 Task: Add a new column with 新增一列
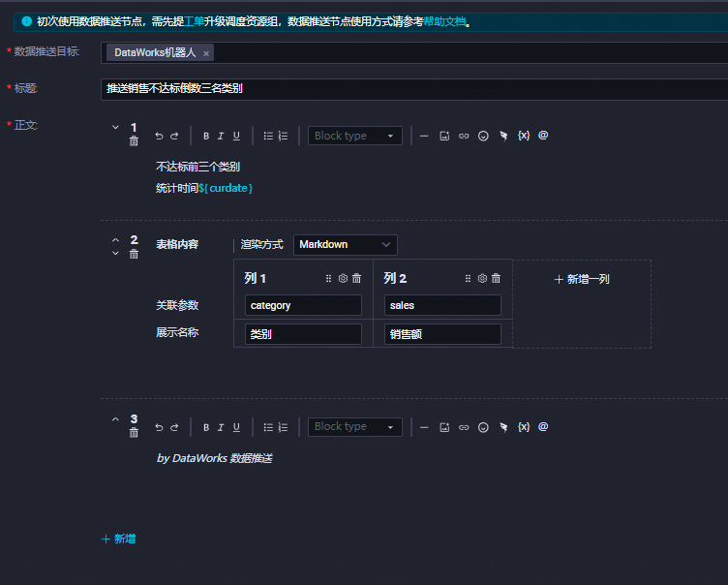(582, 279)
